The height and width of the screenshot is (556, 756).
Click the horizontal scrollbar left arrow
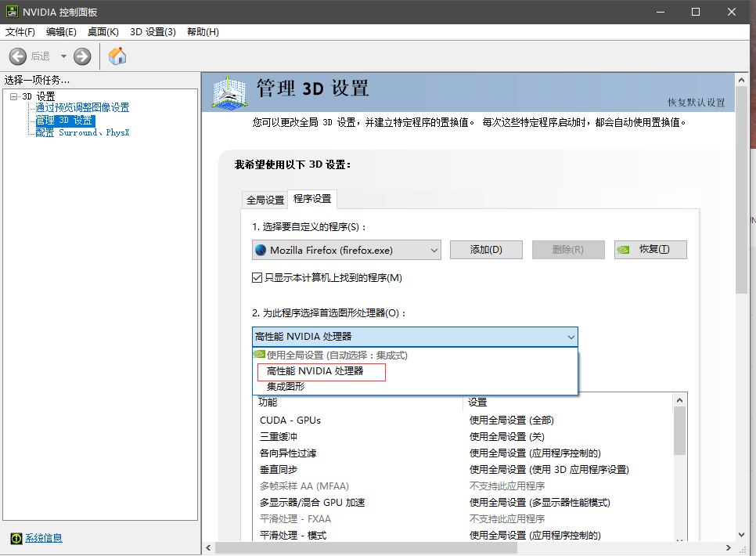[208, 548]
